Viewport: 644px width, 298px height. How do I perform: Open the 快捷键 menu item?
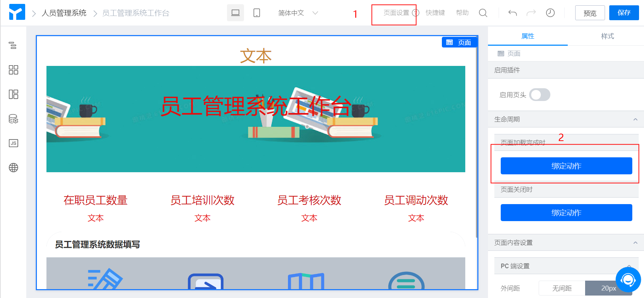(x=435, y=13)
